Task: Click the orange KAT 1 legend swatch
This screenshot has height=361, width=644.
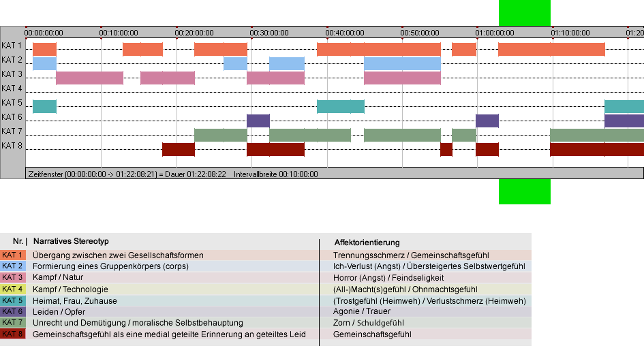Action: coord(13,255)
